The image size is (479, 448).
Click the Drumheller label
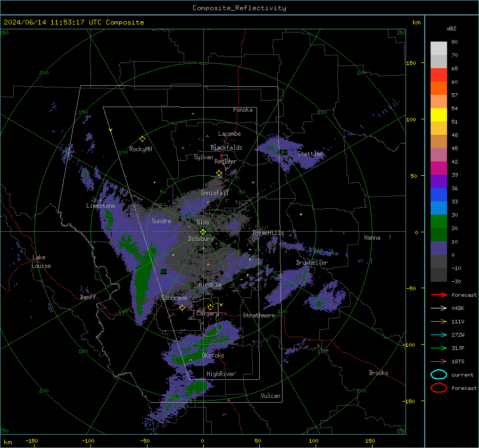pos(312,263)
